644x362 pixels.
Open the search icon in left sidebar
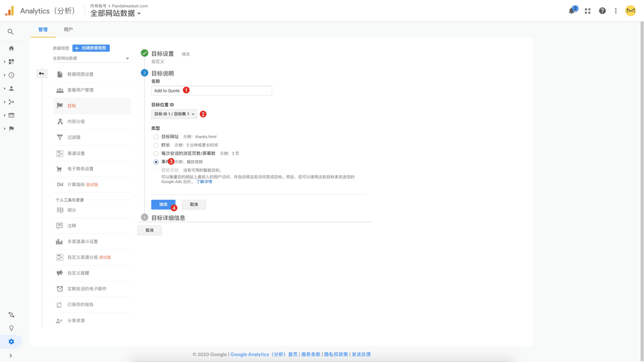[11, 32]
